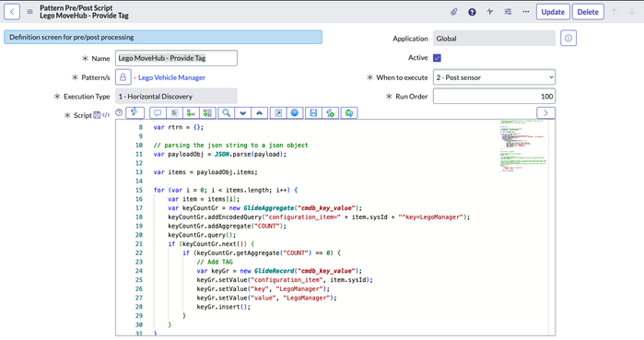Open help from the header question mark icon

point(472,12)
